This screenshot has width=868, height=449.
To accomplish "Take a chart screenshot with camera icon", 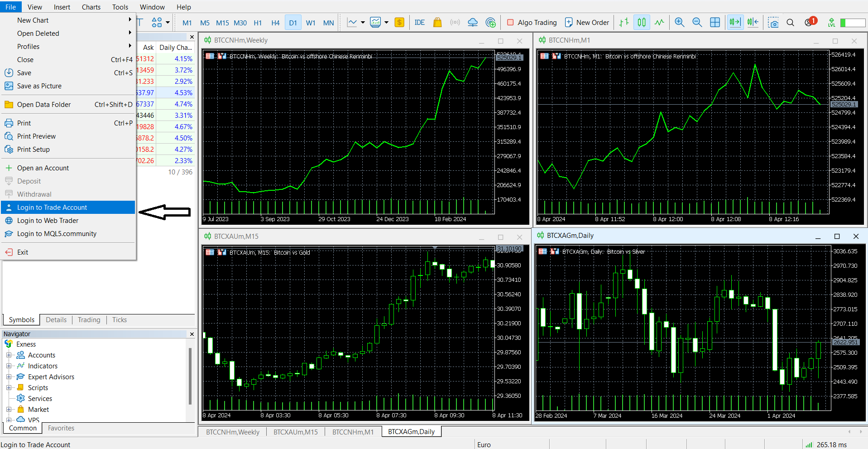I will click(x=773, y=22).
